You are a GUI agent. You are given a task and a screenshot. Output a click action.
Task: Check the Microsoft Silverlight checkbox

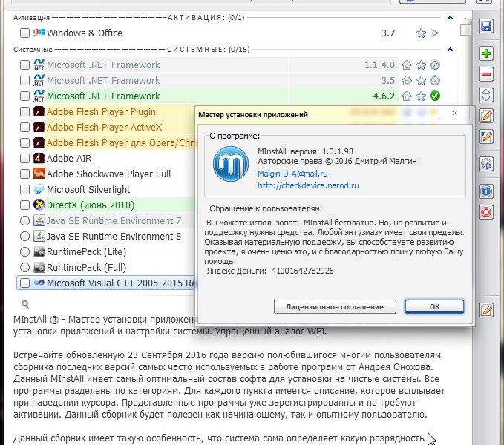pyautogui.click(x=24, y=189)
